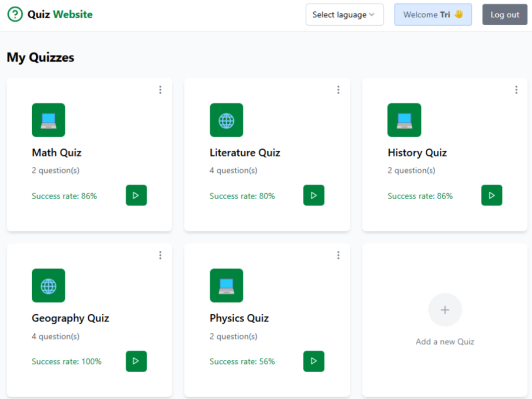Open the Math Quiz three-dot menu

pyautogui.click(x=160, y=90)
